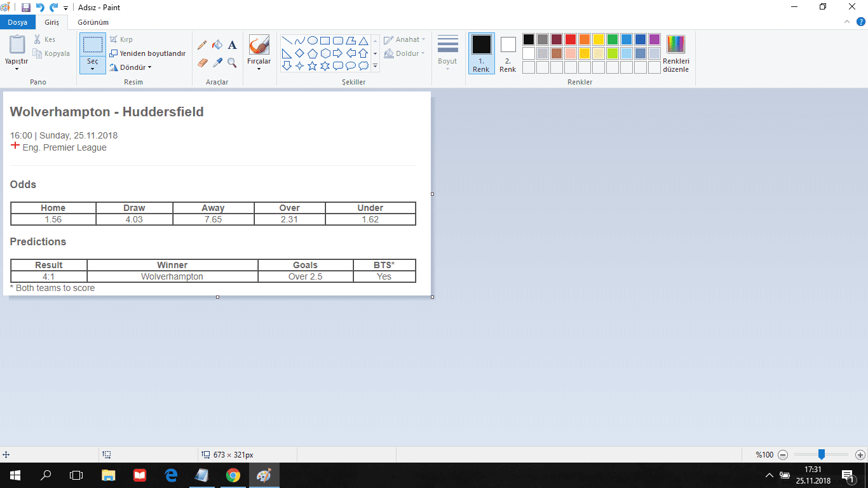Click the Kırp crop button
This screenshot has height=488, width=868.
pos(121,39)
